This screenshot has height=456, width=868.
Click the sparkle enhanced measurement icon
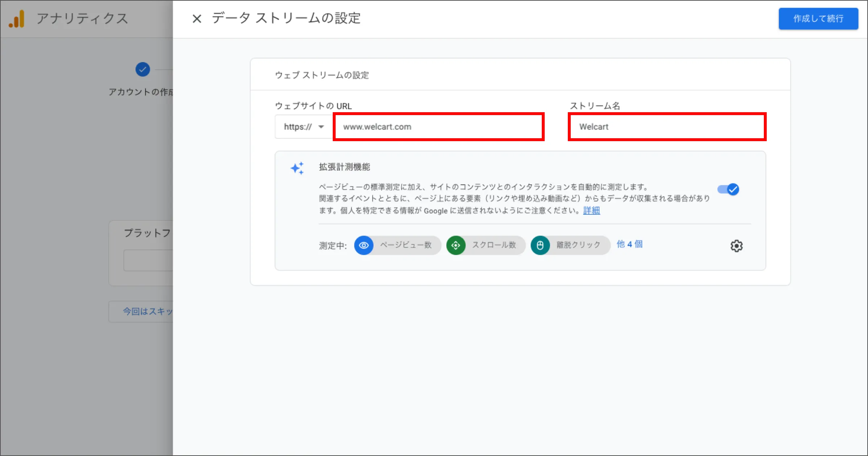pyautogui.click(x=297, y=168)
